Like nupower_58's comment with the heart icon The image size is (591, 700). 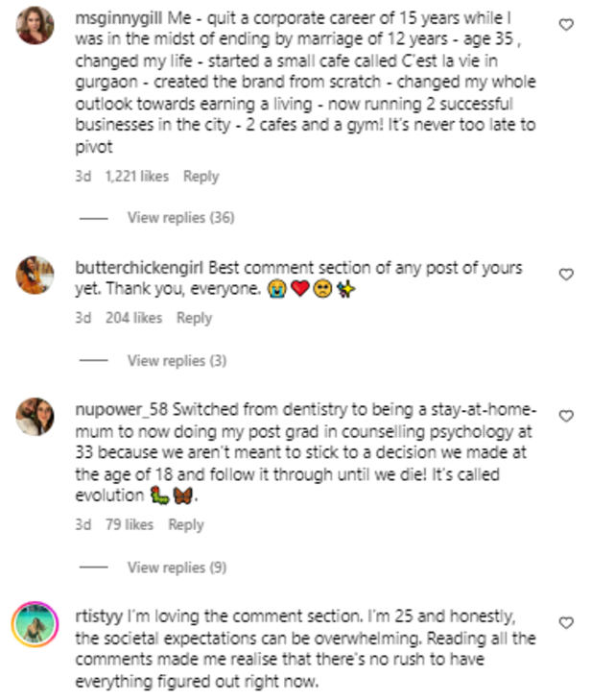(566, 416)
